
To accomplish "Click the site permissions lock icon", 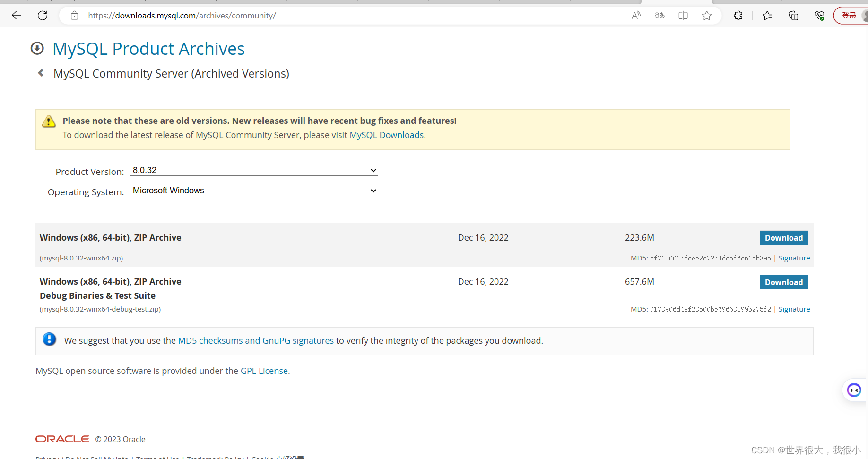I will 74,15.
